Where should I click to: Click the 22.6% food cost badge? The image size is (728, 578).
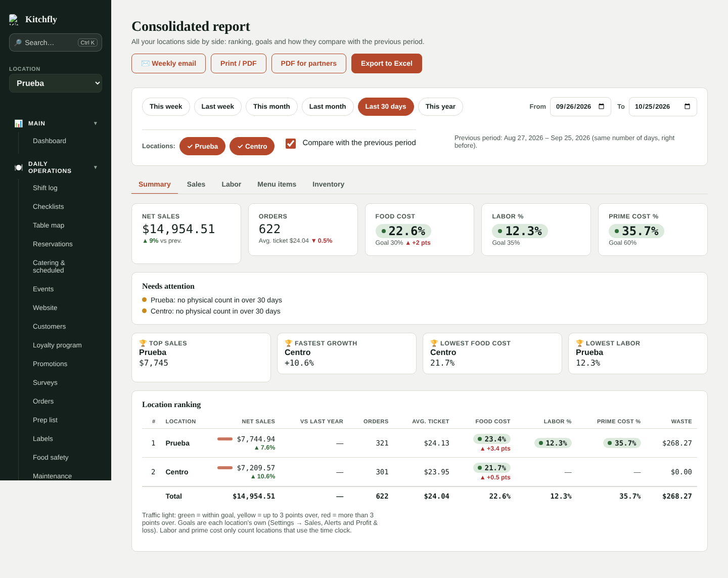pos(403,231)
